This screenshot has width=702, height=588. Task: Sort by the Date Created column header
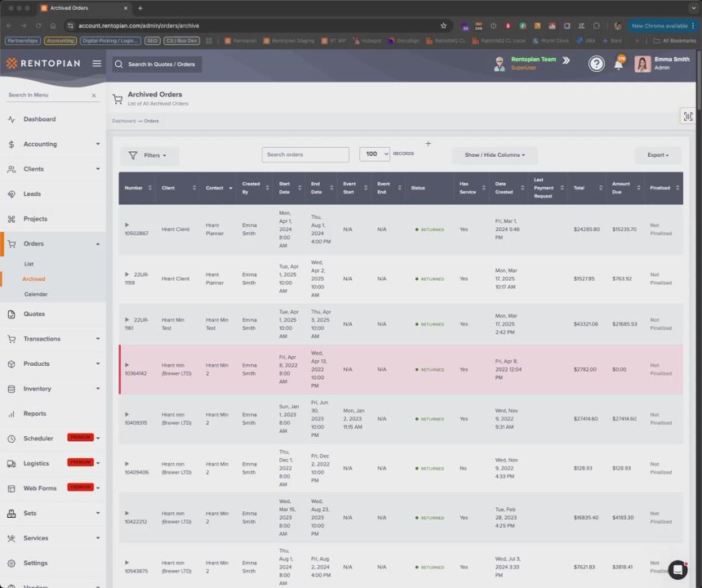click(x=509, y=188)
